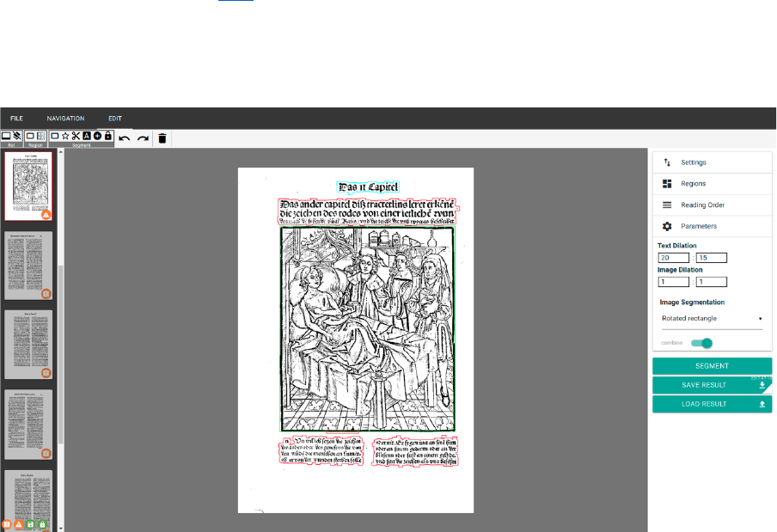Click the SAVE RESULT button
777x532 pixels.
(x=704, y=385)
